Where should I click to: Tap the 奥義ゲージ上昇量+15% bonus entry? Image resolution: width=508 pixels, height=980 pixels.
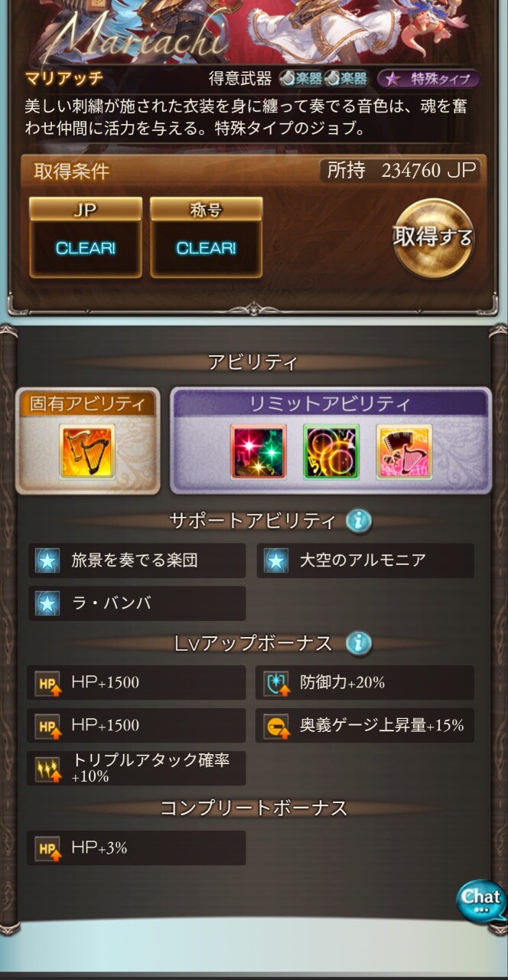click(365, 725)
